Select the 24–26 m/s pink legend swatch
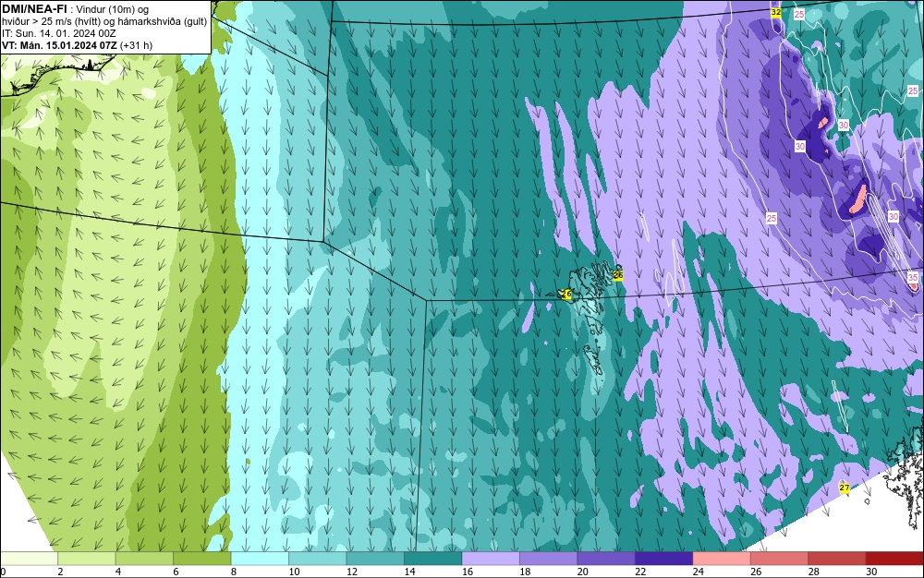This screenshot has width=924, height=578. tap(722, 559)
